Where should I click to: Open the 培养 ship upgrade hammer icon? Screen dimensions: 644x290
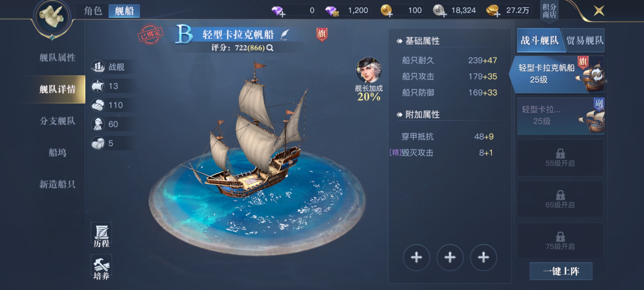[x=101, y=267]
